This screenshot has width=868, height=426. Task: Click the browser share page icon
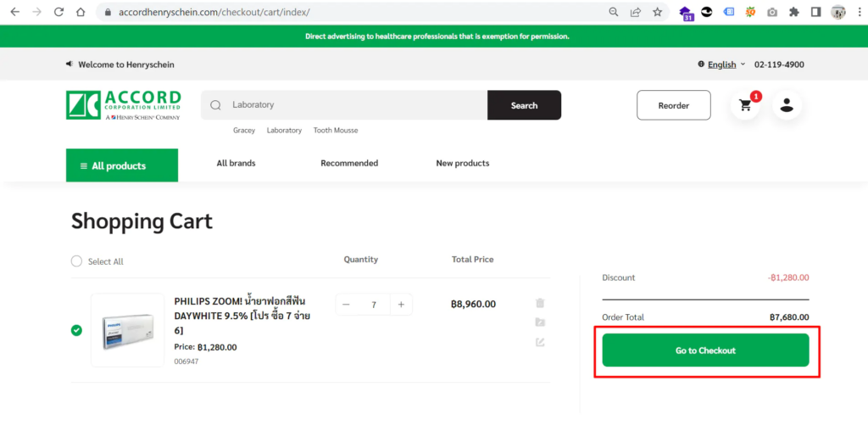[635, 12]
